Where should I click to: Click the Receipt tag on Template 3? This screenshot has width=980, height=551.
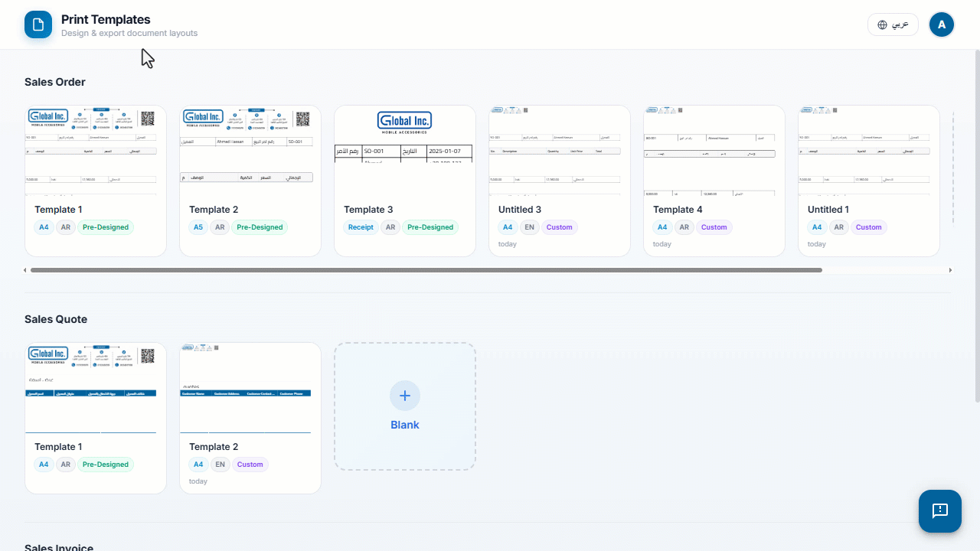(x=361, y=227)
